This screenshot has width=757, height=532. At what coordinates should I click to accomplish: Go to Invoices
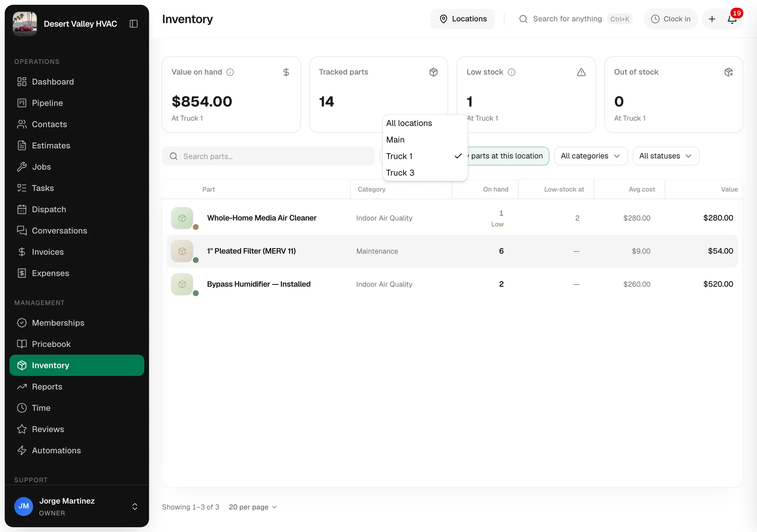click(x=77, y=252)
